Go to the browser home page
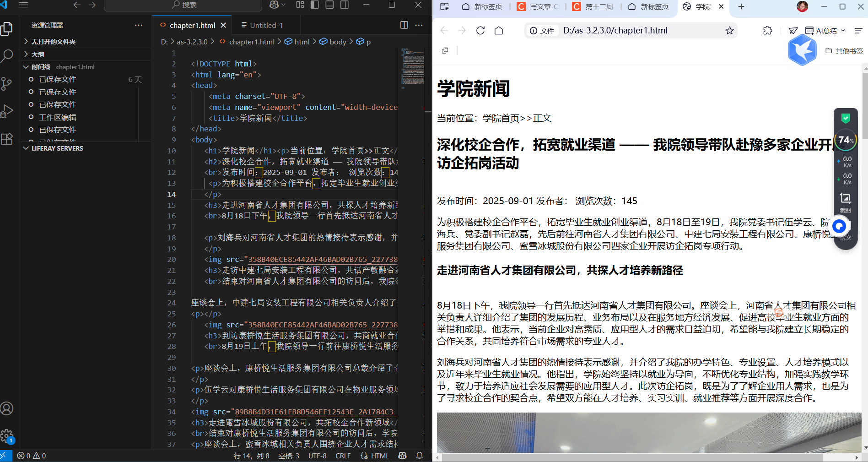Viewport: 868px width, 462px height. [x=499, y=31]
